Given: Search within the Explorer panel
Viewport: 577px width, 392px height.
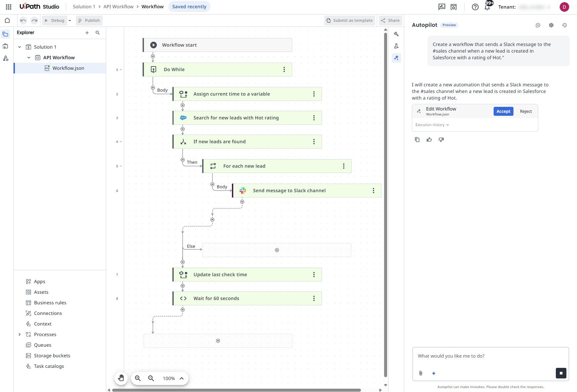Looking at the screenshot, I should [x=98, y=32].
